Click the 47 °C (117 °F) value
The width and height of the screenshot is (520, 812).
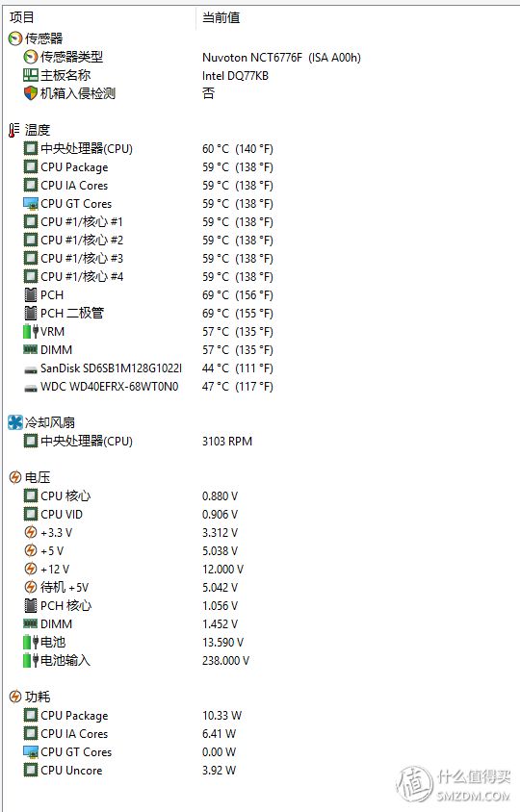(x=238, y=387)
